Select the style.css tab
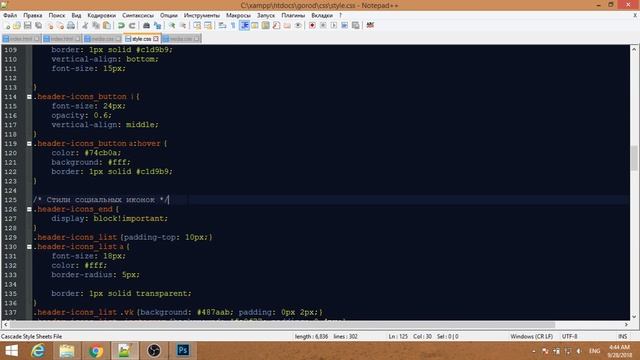Image resolution: width=640 pixels, height=360 pixels. coord(141,39)
